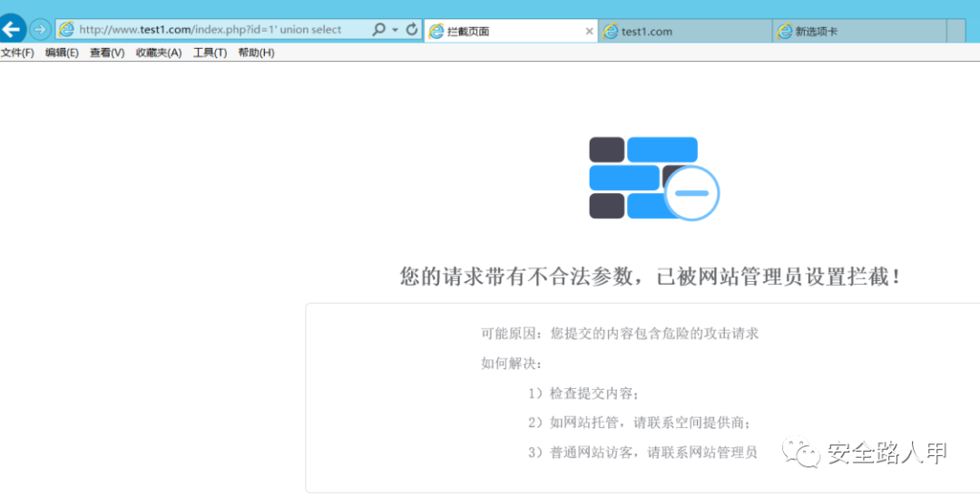Viewport: 980px width, 496px height.
Task: Open the 查看(V) menu
Action: [107, 53]
